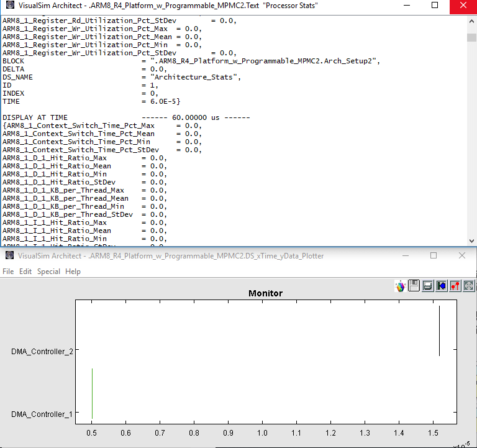This screenshot has height=448, width=477.
Task: Open the File menu in plotter
Action: click(x=8, y=272)
